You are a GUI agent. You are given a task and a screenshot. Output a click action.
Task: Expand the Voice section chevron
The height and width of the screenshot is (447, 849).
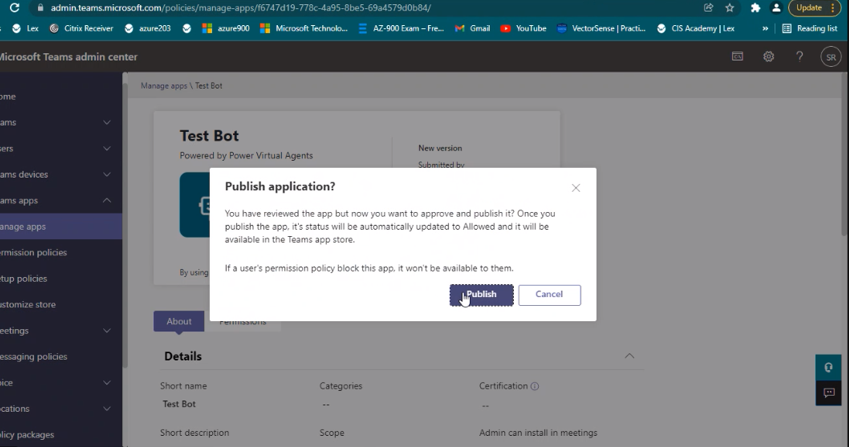(107, 382)
